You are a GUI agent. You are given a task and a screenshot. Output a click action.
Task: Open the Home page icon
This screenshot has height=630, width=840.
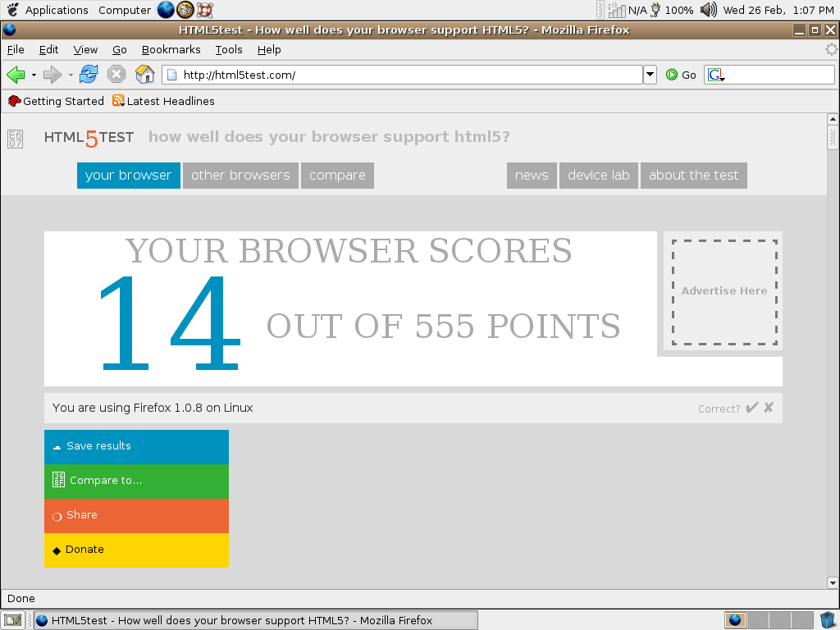144,74
